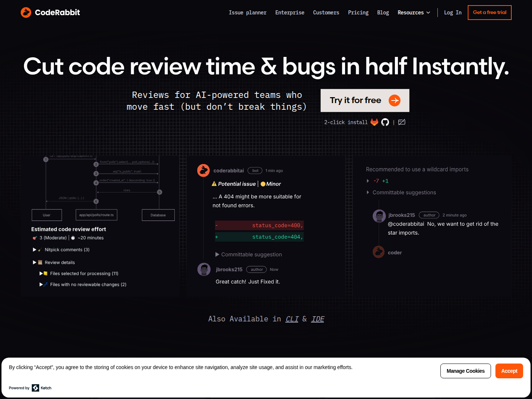Screen dimensions: 532x399
Task: Open the Resources dropdown
Action: click(414, 12)
